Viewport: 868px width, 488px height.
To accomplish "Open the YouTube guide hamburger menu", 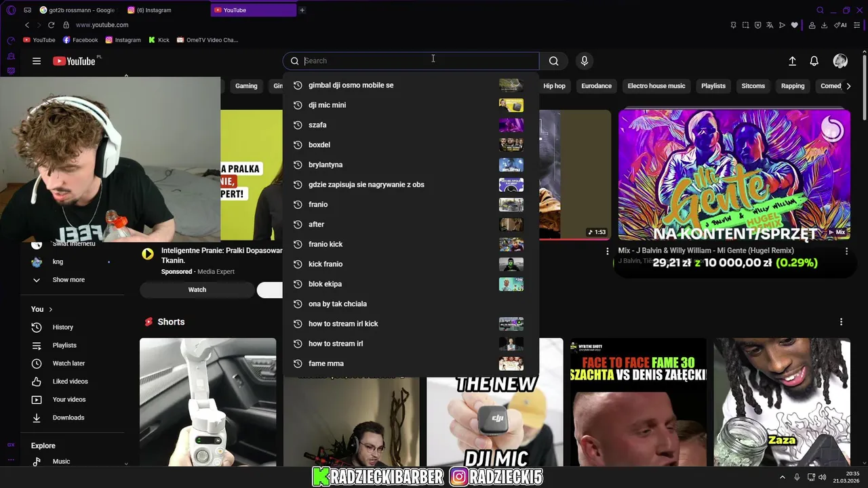I will click(x=37, y=61).
